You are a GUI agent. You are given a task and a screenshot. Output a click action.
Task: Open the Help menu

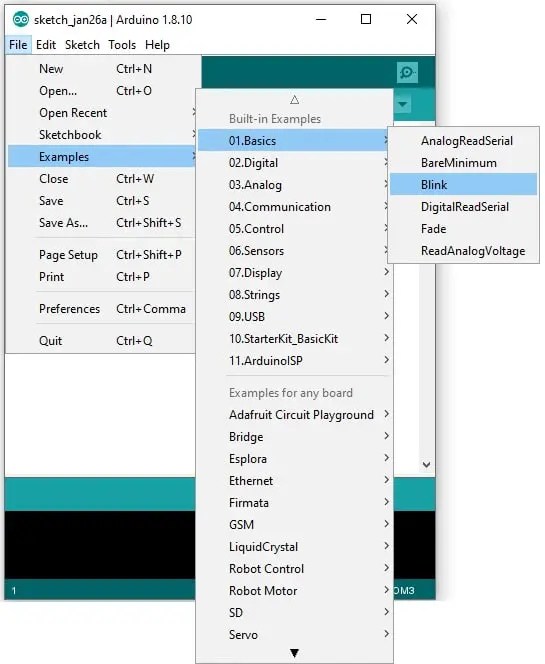pos(157,44)
